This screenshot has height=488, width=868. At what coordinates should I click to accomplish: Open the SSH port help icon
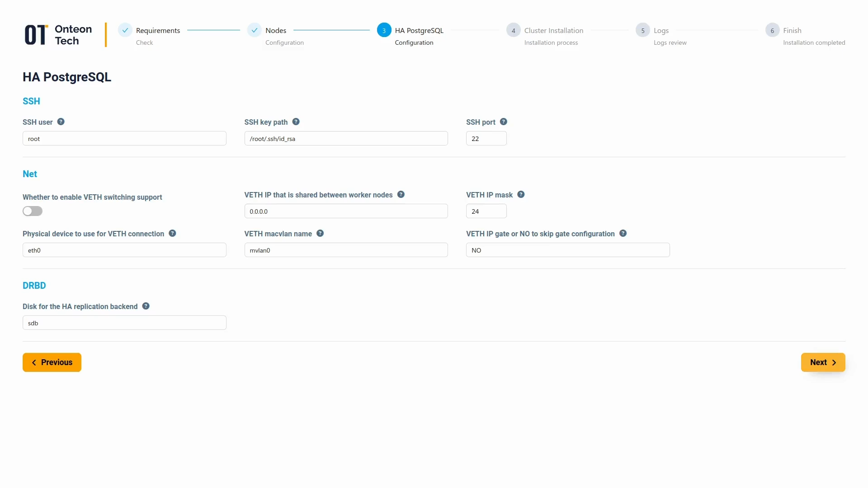tap(504, 122)
